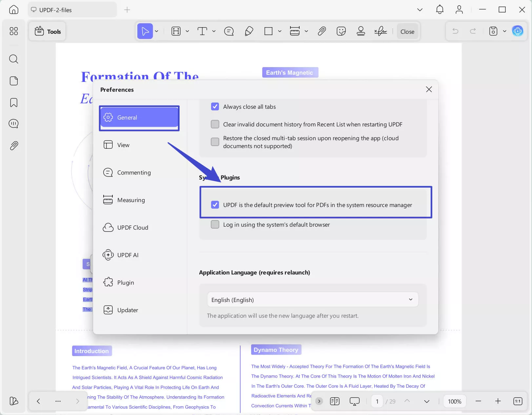
Task: Open the sticker tool
Action: point(341,31)
